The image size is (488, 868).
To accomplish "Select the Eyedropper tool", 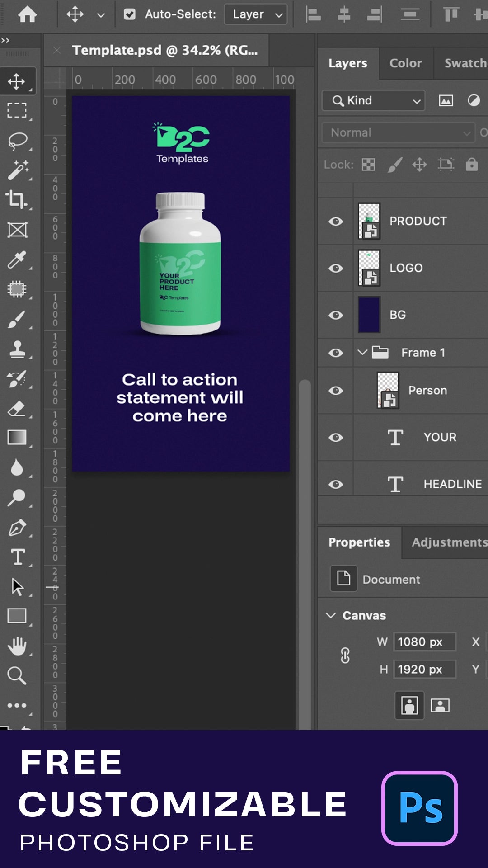I will 17,259.
